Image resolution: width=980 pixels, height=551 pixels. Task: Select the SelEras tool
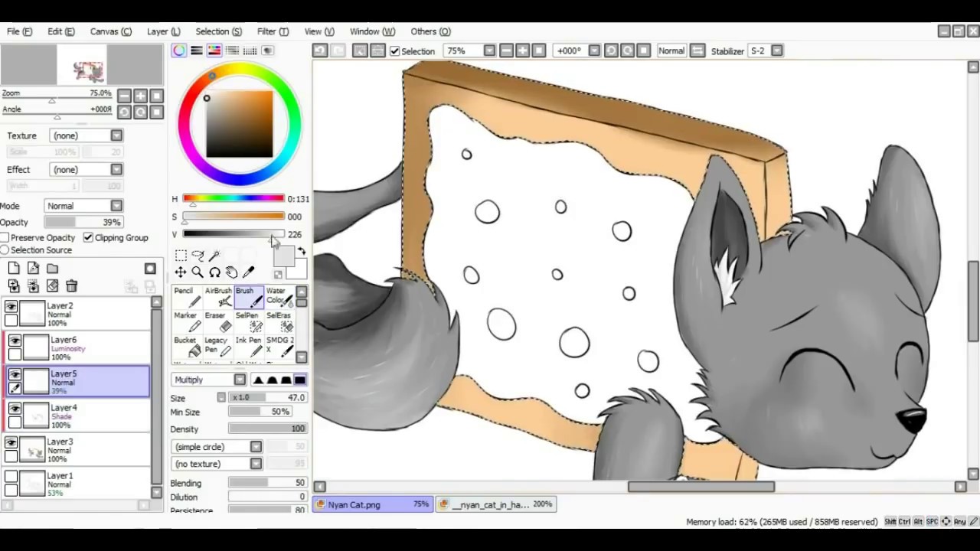pos(279,322)
